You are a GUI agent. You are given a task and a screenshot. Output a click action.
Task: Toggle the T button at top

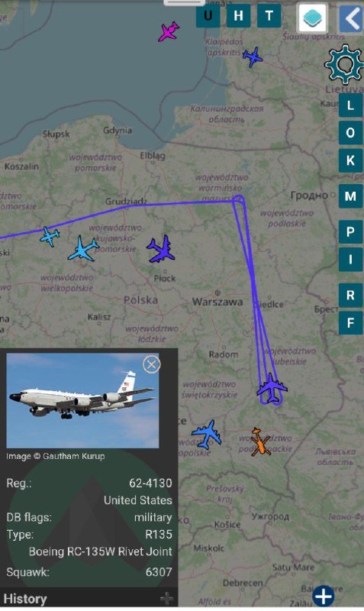pyautogui.click(x=269, y=16)
